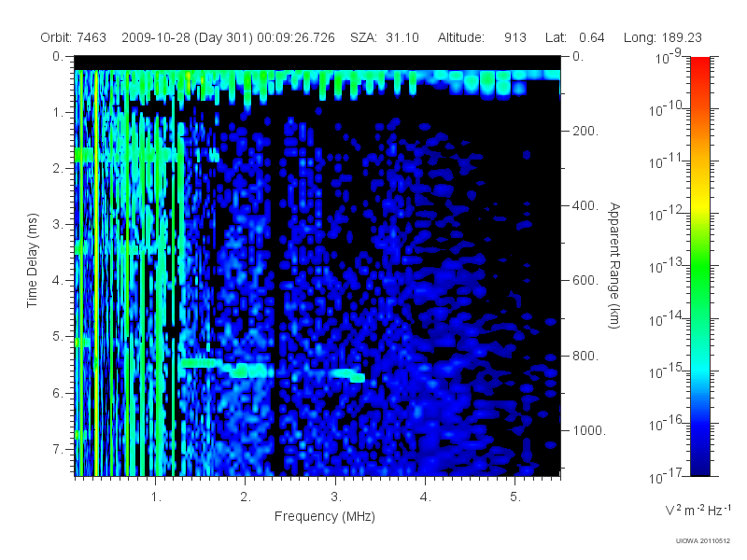Click the '10^-13' color scale label
The image size is (747, 560).
(x=666, y=266)
